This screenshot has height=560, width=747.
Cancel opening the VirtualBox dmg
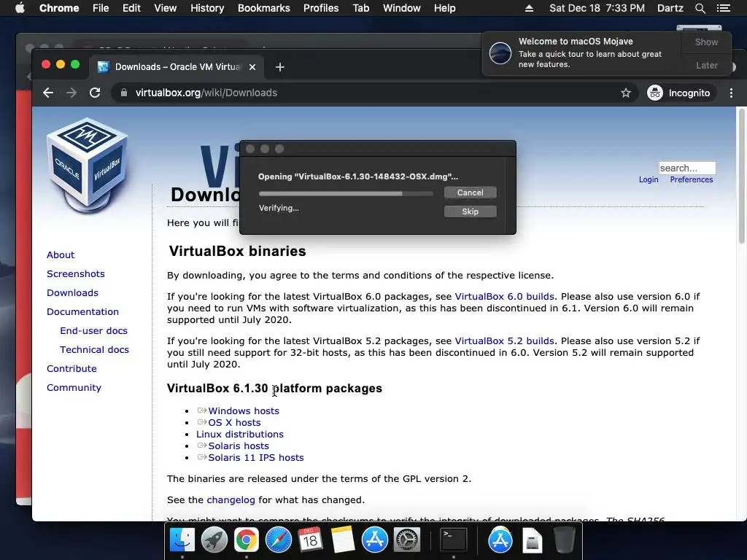(471, 192)
